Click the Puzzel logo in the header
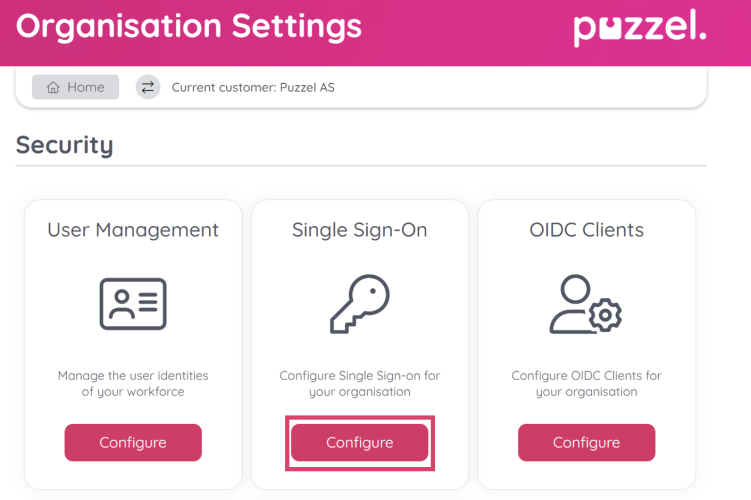Viewport: 751px width, 500px height. tap(640, 28)
